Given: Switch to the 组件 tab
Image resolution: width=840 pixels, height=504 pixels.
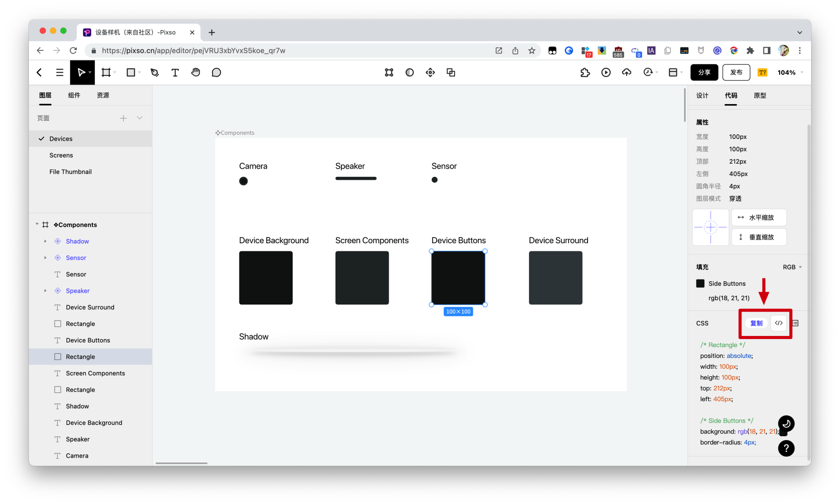Looking at the screenshot, I should (74, 95).
